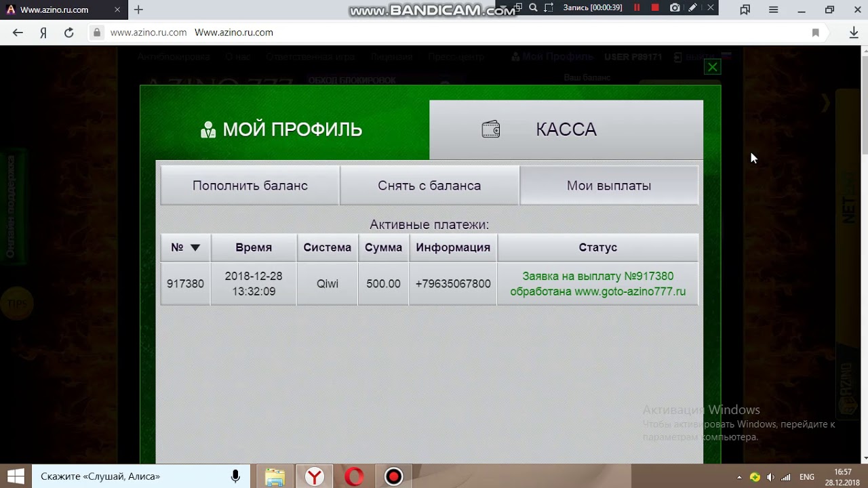Open Yandex Browser from the taskbar
The image size is (868, 488).
tap(314, 476)
